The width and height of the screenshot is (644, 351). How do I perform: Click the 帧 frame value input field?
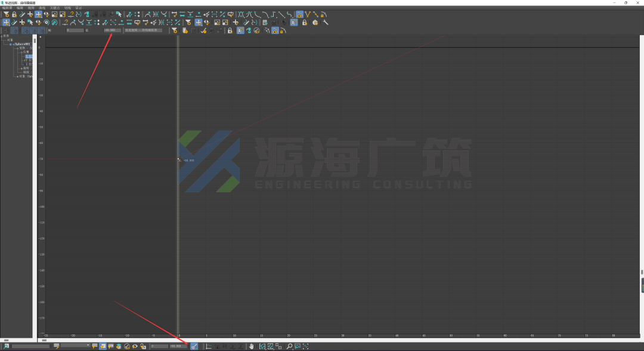(75, 30)
